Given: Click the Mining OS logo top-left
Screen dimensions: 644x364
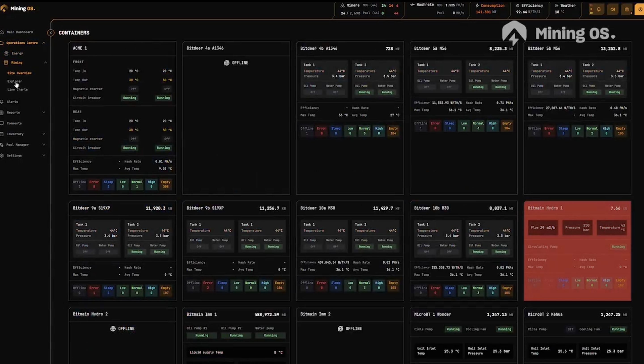Looking at the screenshot, I should [18, 8].
